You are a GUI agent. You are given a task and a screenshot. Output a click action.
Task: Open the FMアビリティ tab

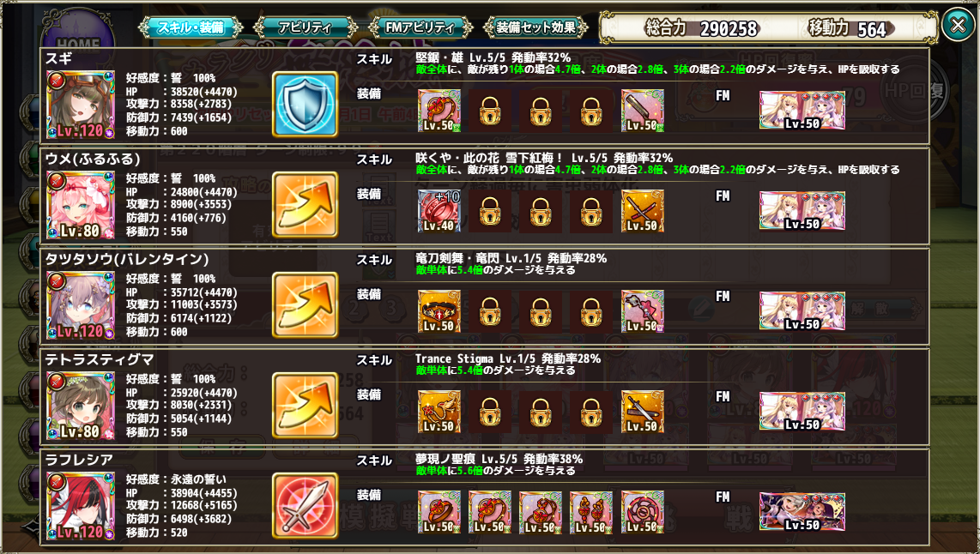point(420,27)
